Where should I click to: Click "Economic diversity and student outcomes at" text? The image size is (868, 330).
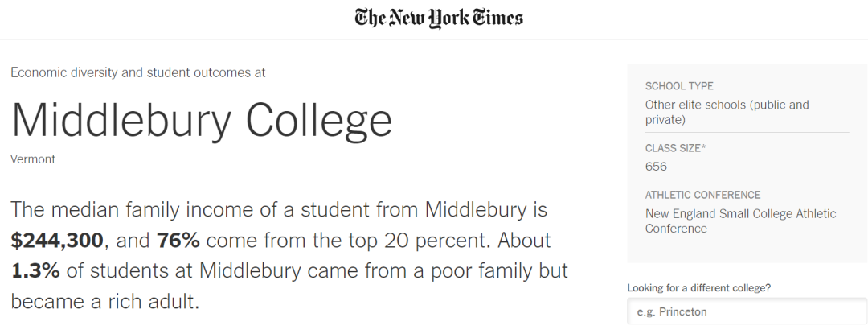(x=138, y=72)
